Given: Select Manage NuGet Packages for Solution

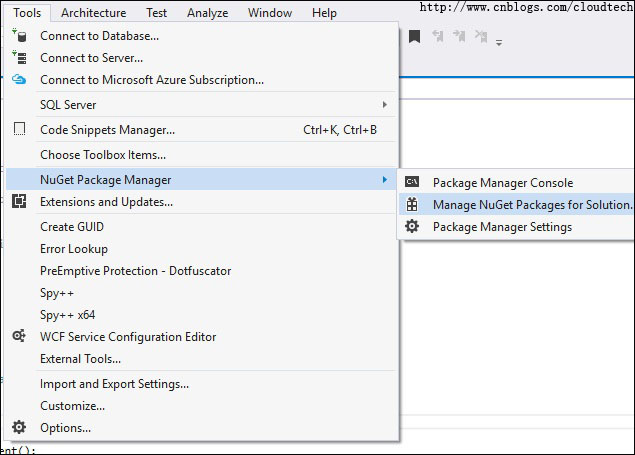Looking at the screenshot, I should tap(516, 204).
